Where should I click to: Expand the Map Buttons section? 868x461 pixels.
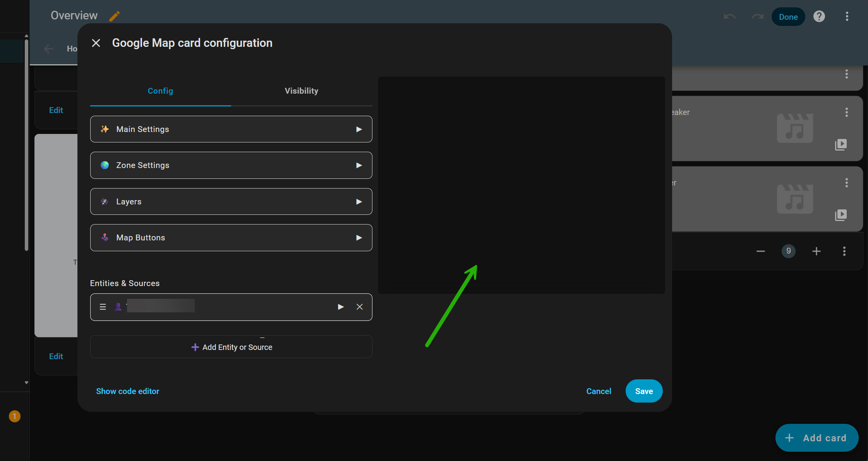(231, 238)
